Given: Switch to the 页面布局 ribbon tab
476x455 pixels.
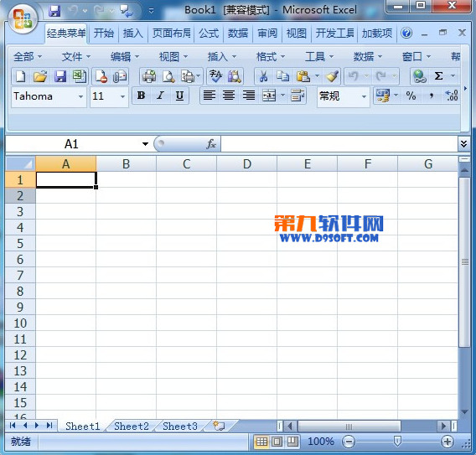Looking at the screenshot, I should [x=172, y=33].
